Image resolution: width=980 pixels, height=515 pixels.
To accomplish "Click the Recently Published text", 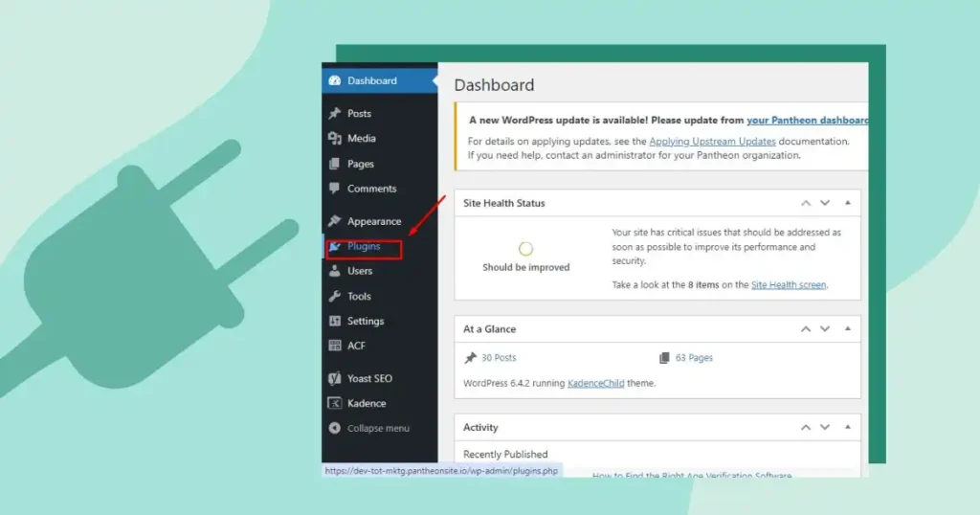I will 505,455.
